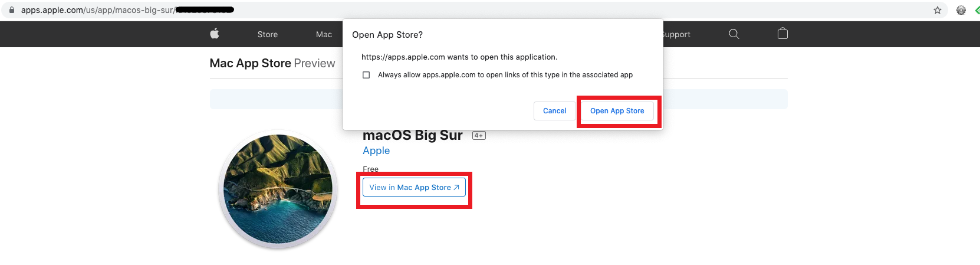The width and height of the screenshot is (980, 265).
Task: Click the Free price label
Action: point(370,169)
